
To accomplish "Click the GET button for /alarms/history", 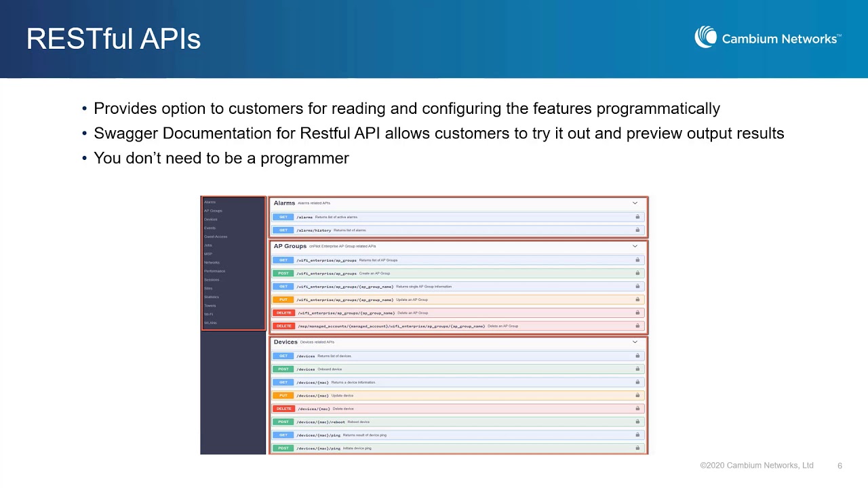I will pos(283,230).
